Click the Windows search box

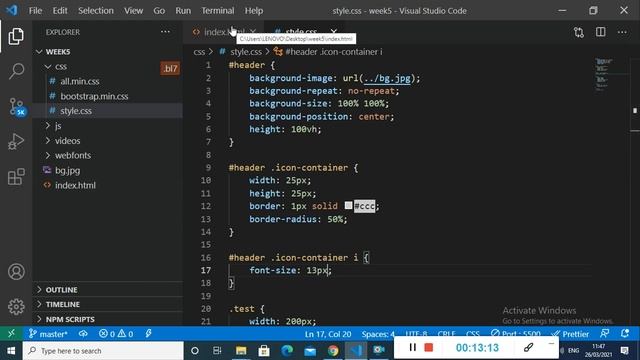[x=103, y=351]
